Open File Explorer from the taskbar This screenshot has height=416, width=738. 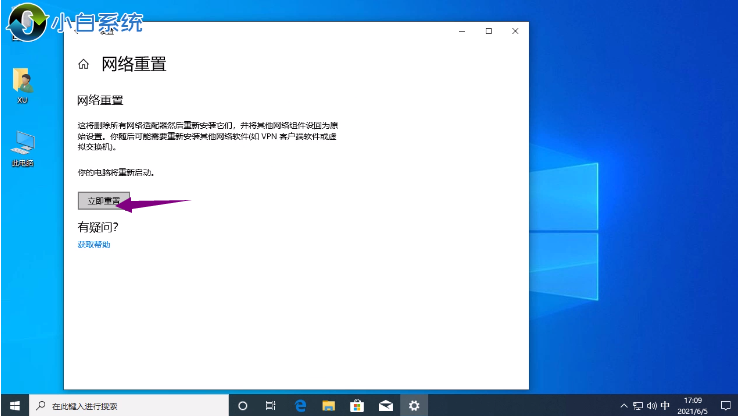tap(329, 406)
